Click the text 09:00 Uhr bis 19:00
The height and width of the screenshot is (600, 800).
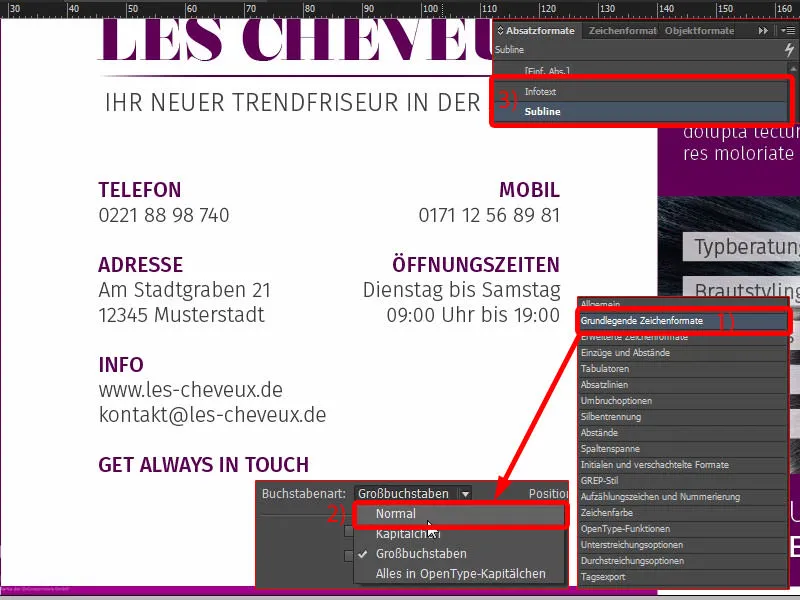tap(473, 315)
